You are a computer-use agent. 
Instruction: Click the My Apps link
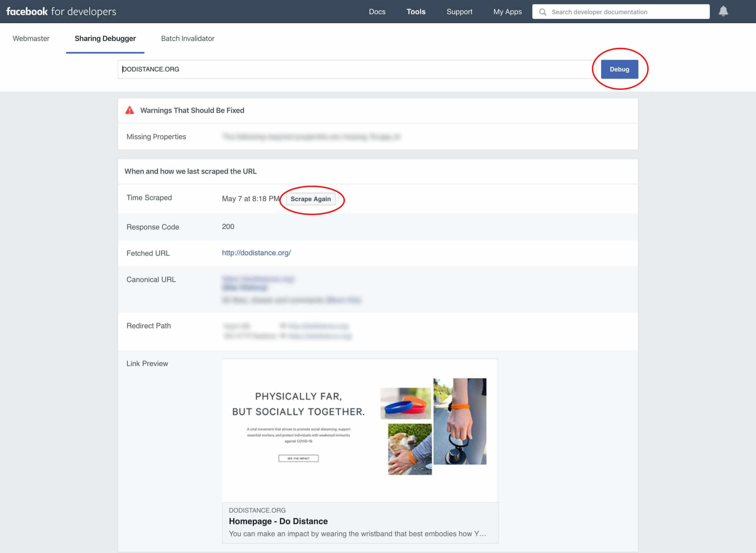coord(505,11)
